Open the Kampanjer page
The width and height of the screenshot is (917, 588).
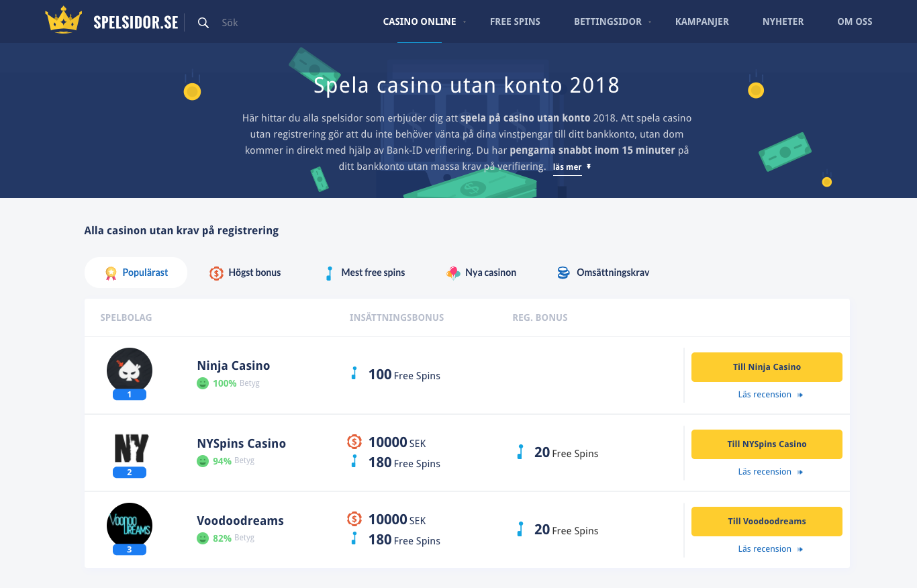702,21
